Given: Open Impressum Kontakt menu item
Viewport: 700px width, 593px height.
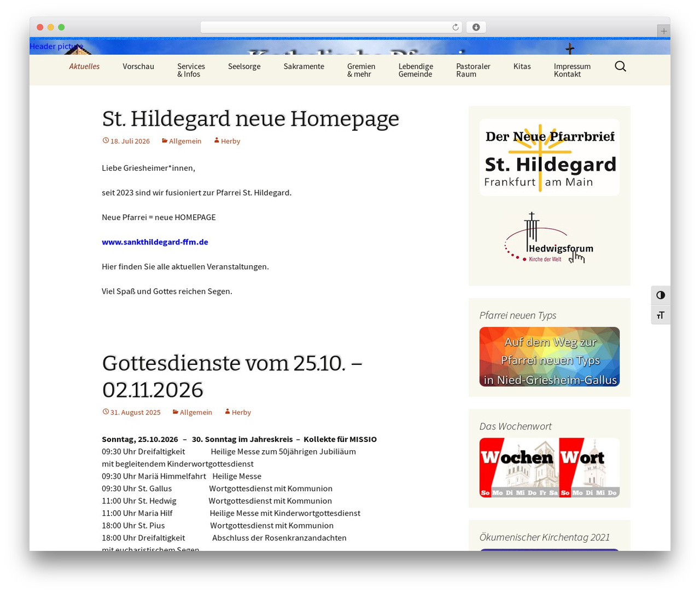Looking at the screenshot, I should pos(572,70).
